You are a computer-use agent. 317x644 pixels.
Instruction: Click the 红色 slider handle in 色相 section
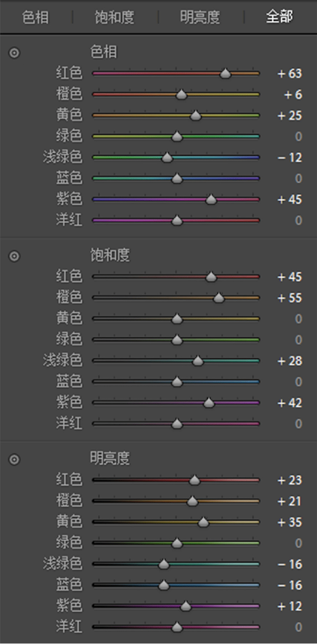[x=225, y=73]
